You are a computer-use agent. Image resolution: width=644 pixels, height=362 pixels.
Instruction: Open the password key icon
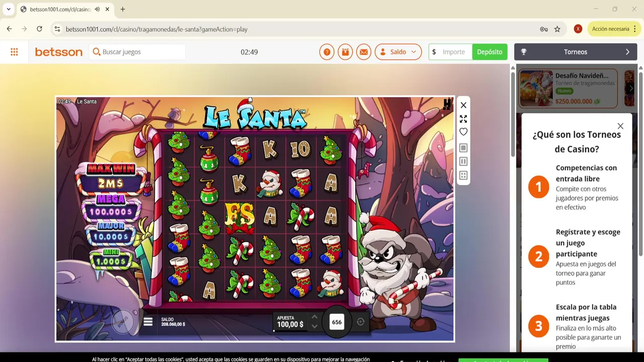[x=544, y=29]
